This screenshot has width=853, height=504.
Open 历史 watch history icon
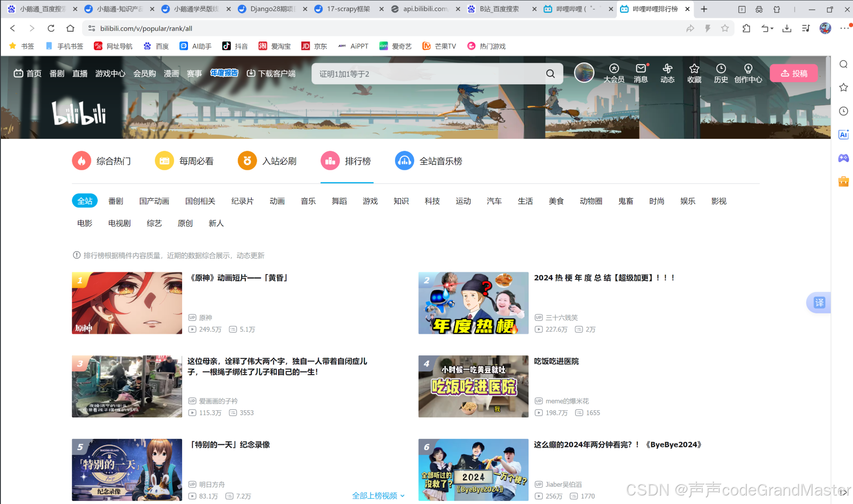click(x=721, y=73)
